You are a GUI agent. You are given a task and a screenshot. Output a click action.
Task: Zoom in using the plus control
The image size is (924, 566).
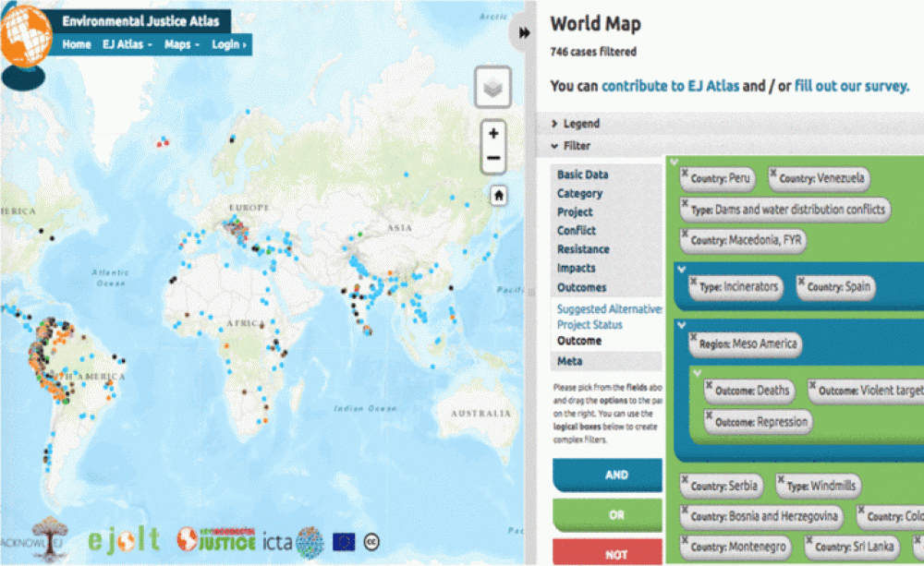pyautogui.click(x=492, y=132)
